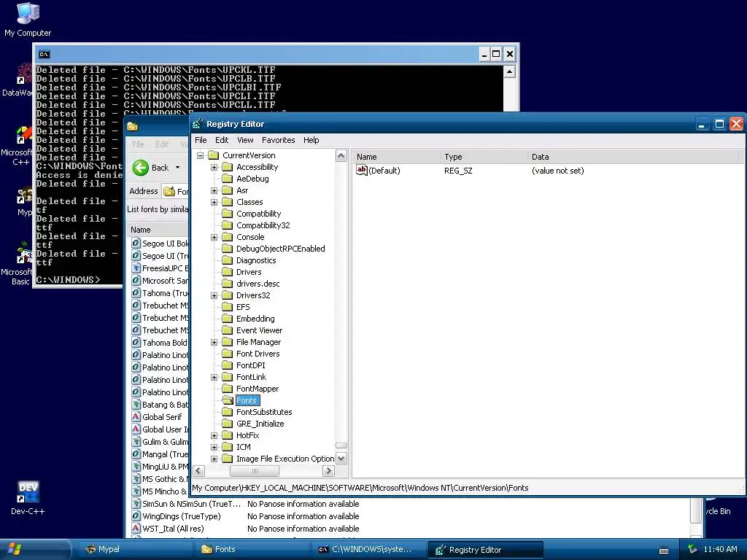Image resolution: width=747 pixels, height=560 pixels.
Task: Click the Fonts window title bar folder icon
Action: [133, 126]
